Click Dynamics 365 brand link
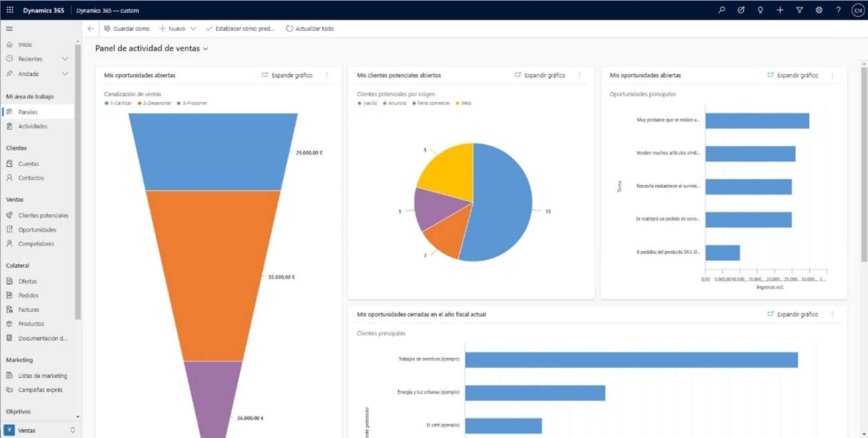This screenshot has width=868, height=438. tap(43, 10)
